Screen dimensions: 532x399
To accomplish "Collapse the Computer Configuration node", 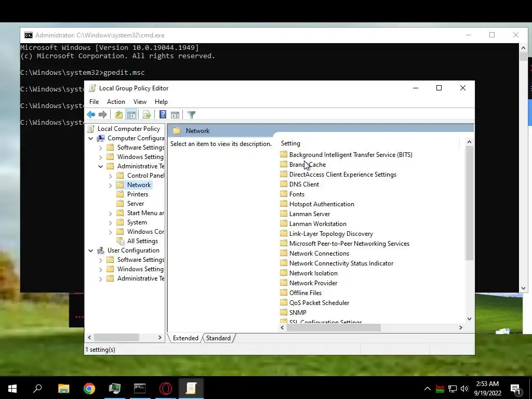I will [90, 138].
